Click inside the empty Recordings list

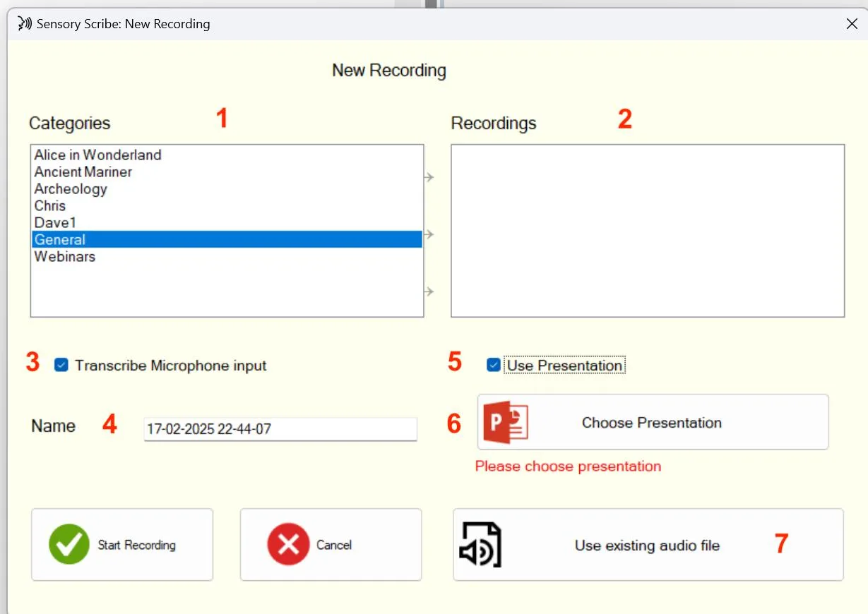pos(646,229)
